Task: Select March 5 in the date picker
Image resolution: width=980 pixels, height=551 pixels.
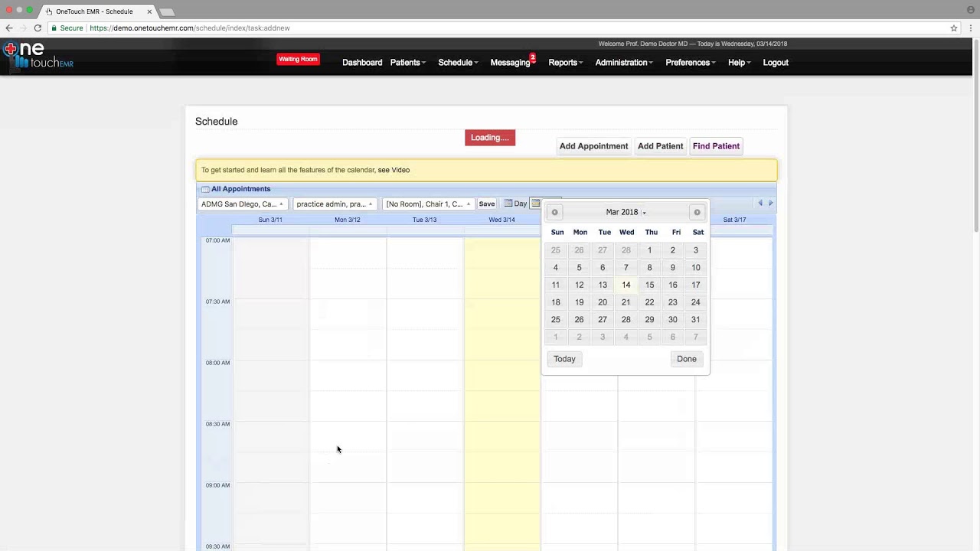Action: click(580, 268)
